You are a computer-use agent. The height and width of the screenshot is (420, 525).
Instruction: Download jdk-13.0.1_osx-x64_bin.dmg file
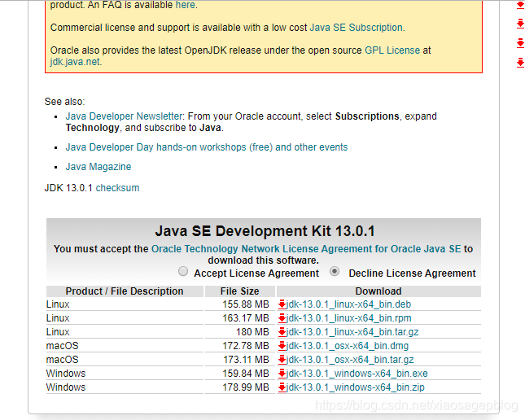[x=348, y=346]
